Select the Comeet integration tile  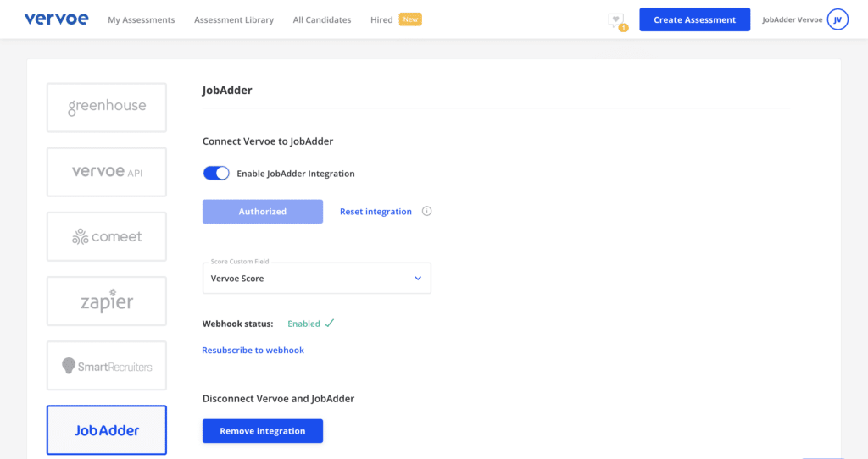pyautogui.click(x=107, y=236)
